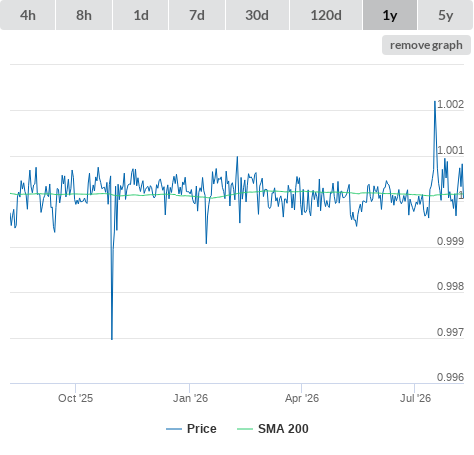This screenshot has height=455, width=474.
Task: Click the Oct '25 axis tick label
Action: click(75, 398)
